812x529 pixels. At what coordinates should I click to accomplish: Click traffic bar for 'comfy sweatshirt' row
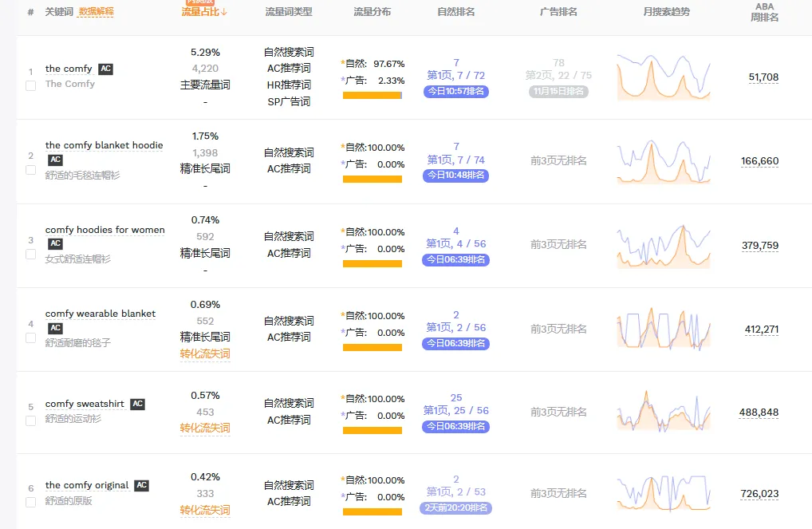pyautogui.click(x=372, y=431)
